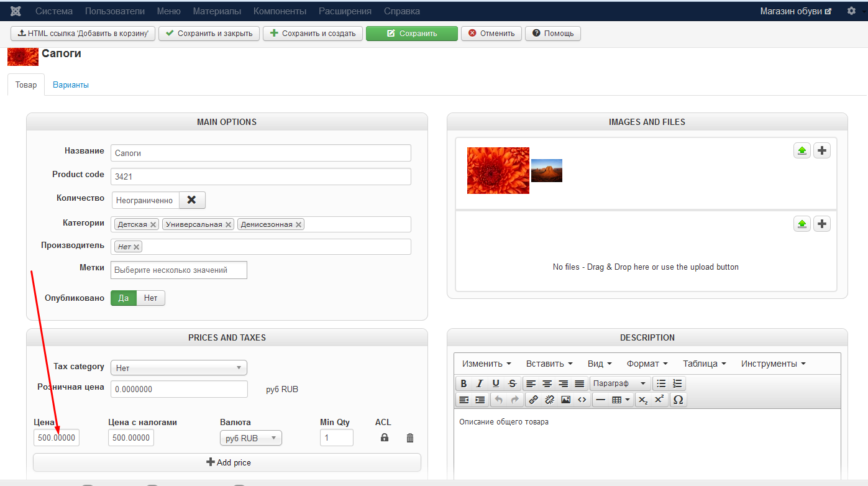
Task: Insert a special character (Omega)
Action: (678, 400)
